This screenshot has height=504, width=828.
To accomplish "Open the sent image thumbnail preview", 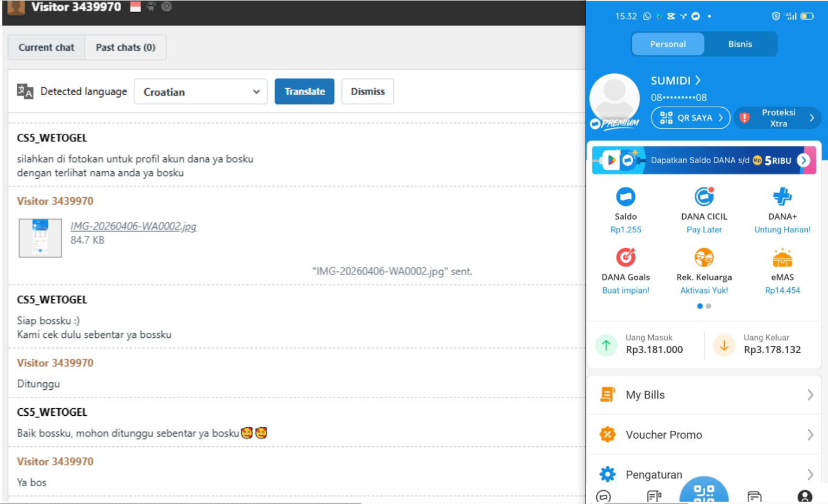I will click(40, 238).
